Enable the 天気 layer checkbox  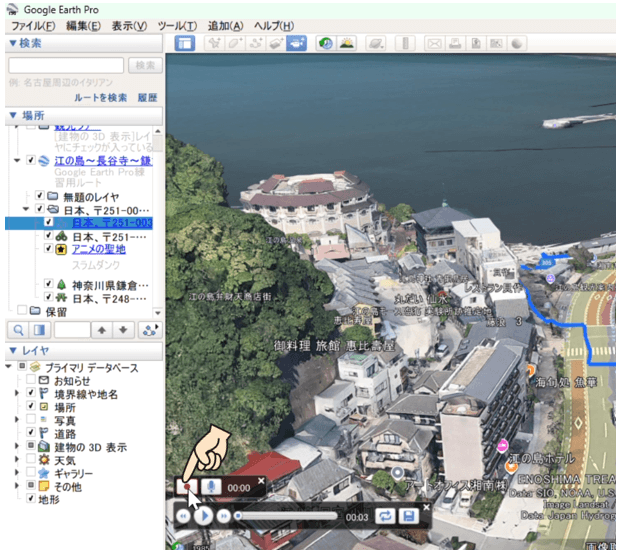tap(30, 459)
